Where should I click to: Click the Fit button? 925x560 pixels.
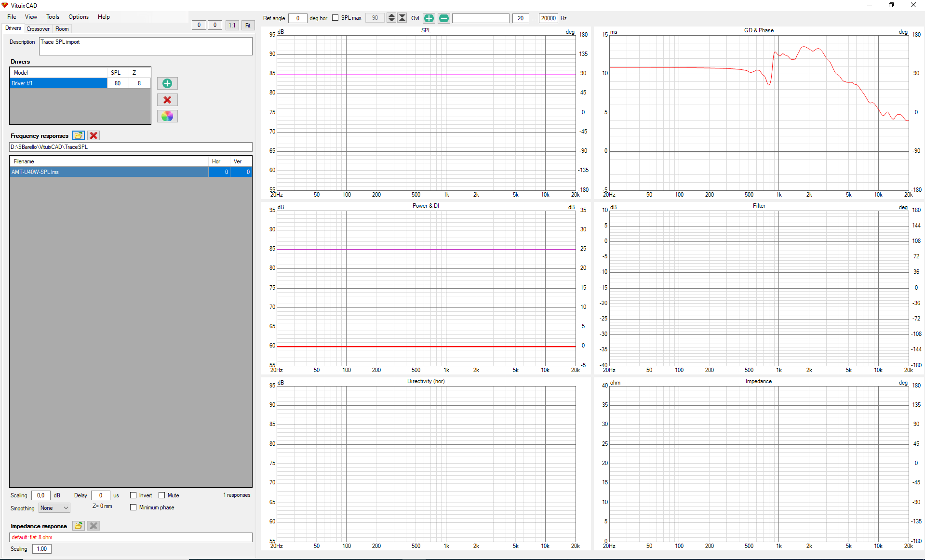[x=248, y=25]
